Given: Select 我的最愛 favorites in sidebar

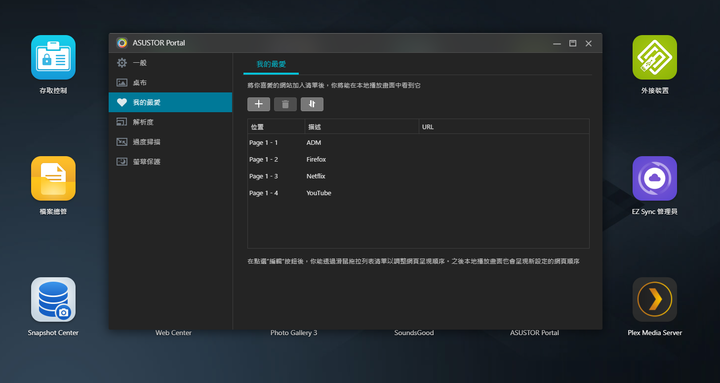Looking at the screenshot, I should pos(170,102).
